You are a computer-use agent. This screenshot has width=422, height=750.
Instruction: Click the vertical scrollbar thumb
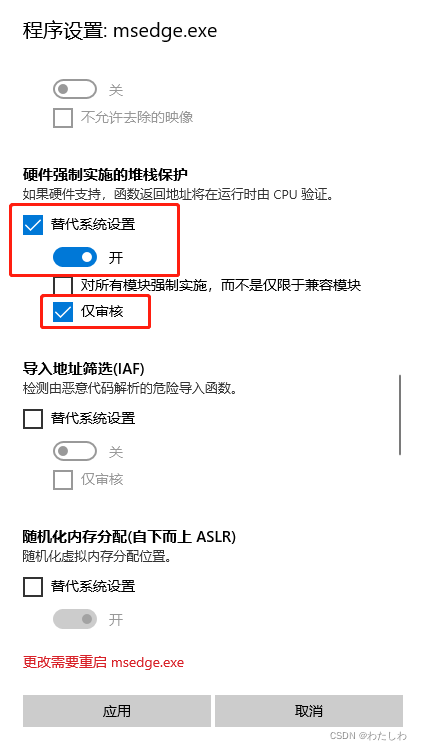(x=400, y=415)
